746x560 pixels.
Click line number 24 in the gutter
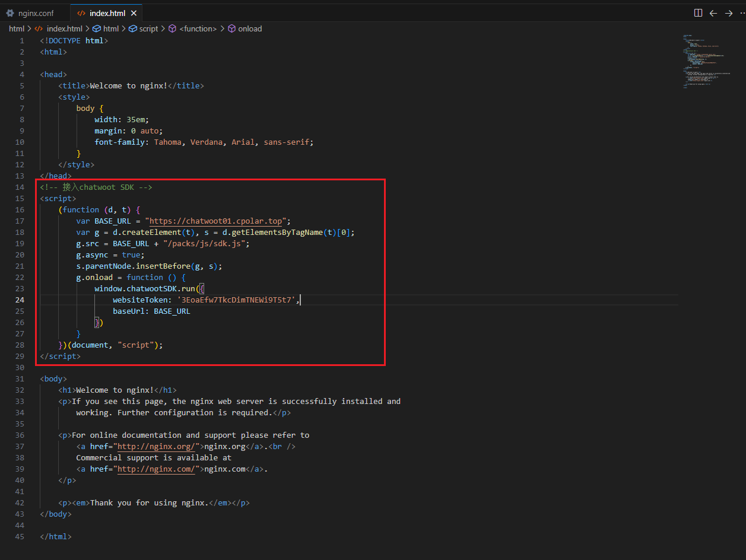click(20, 300)
